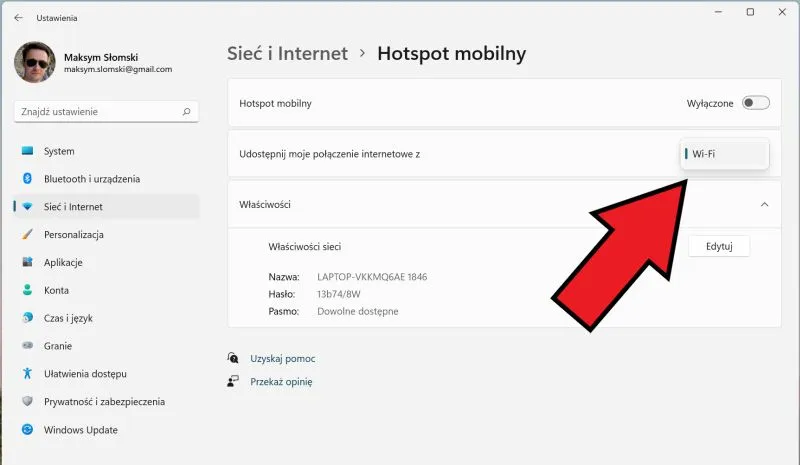Click the System monitor icon
800x465 pixels.
click(x=28, y=151)
